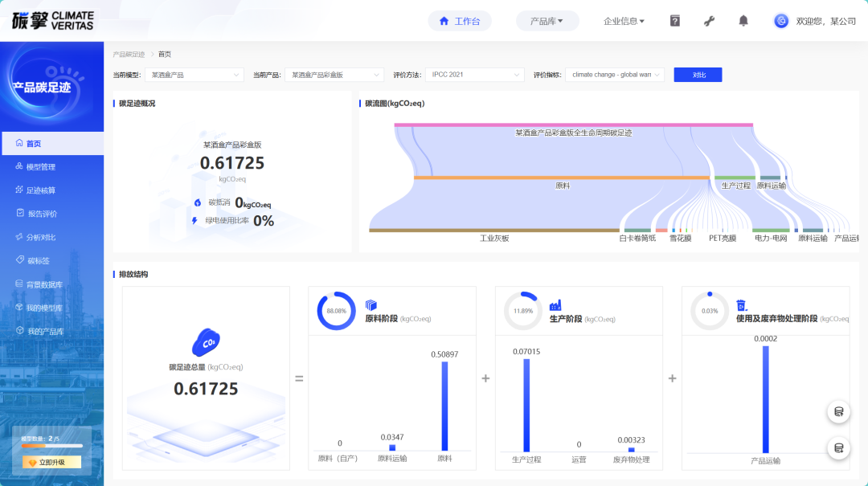Open the 企业信息 menu
Screen dimensions: 868x486
pyautogui.click(x=624, y=21)
